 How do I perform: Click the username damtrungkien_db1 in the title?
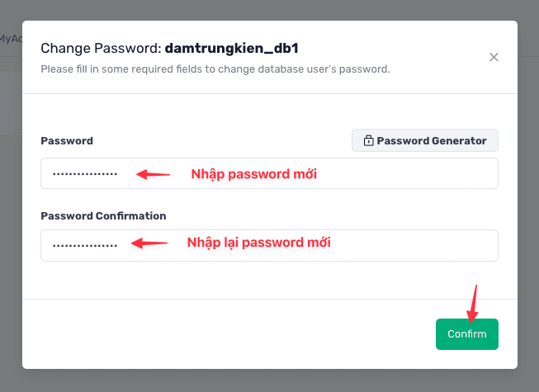coord(231,49)
